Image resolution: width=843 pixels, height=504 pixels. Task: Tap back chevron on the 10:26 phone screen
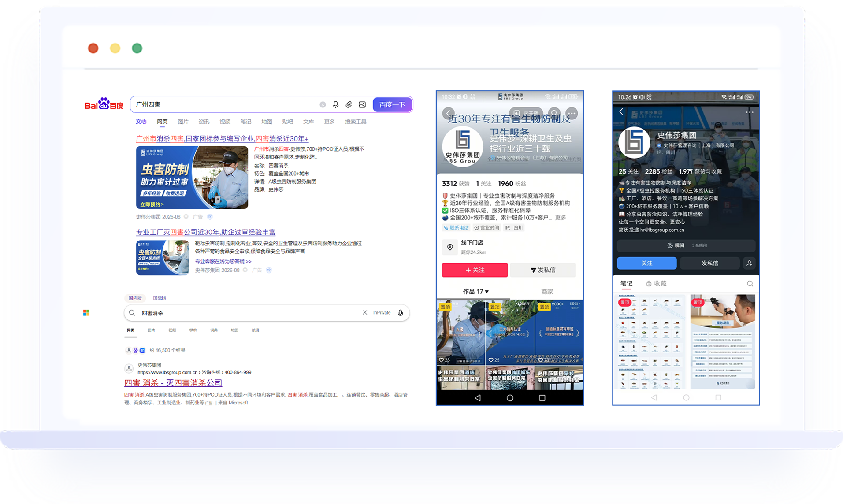(x=621, y=112)
